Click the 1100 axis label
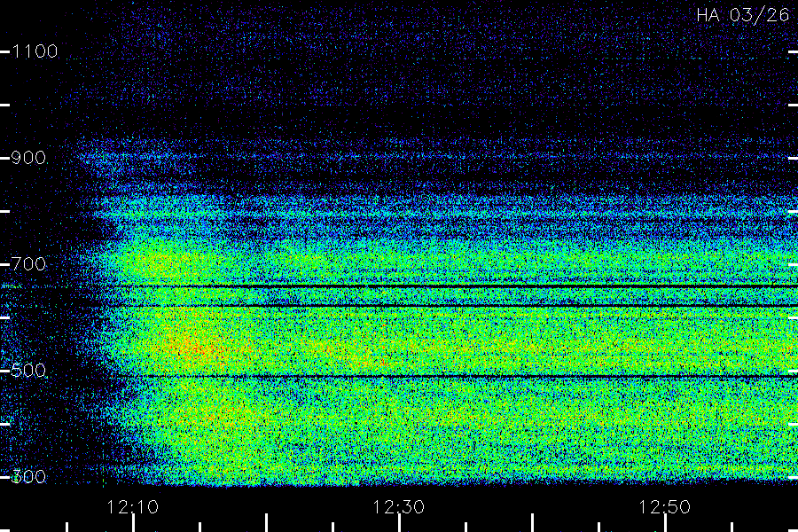The height and width of the screenshot is (532, 798). [x=35, y=51]
